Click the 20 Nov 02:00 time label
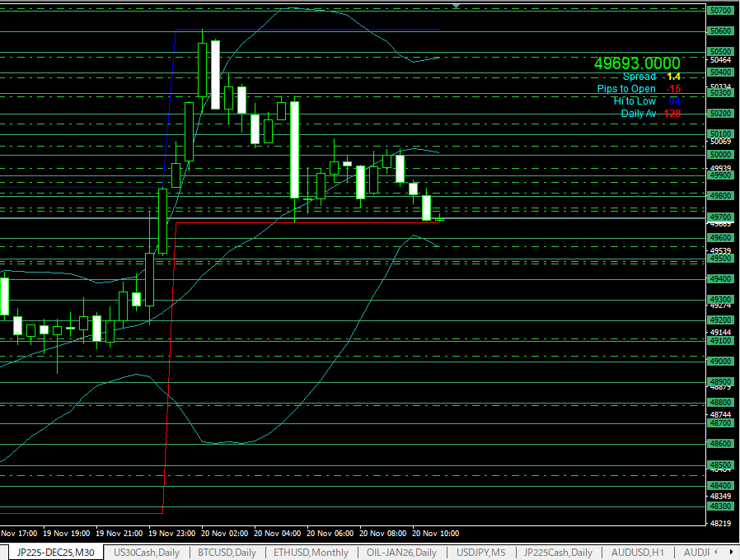Screen dimensions: 740x560 tap(227, 533)
